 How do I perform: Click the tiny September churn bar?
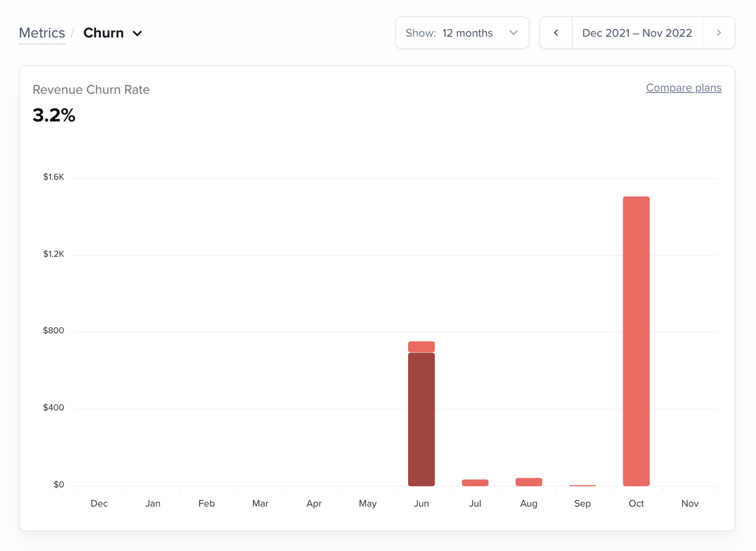[x=583, y=485]
